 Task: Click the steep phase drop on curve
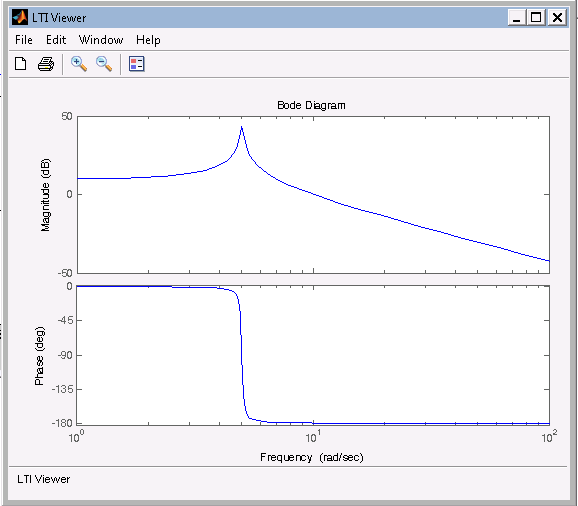pyautogui.click(x=241, y=356)
